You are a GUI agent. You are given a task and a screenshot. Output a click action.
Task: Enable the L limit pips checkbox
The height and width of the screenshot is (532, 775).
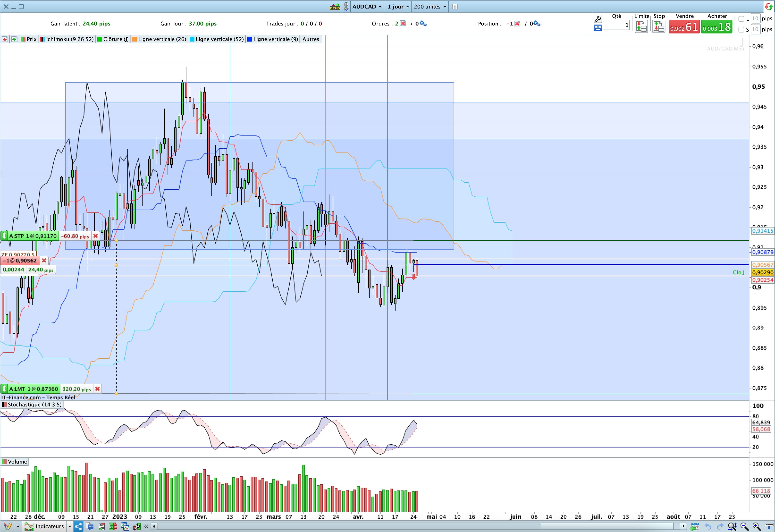741,19
